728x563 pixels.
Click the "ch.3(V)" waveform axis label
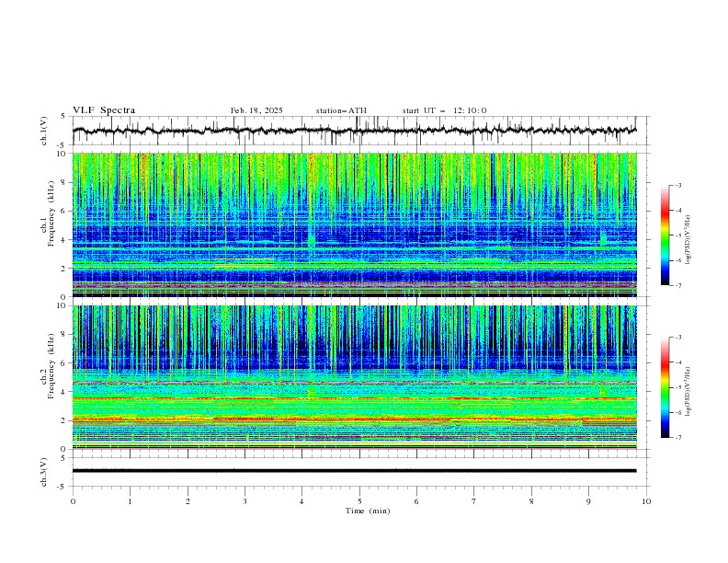[x=44, y=472]
